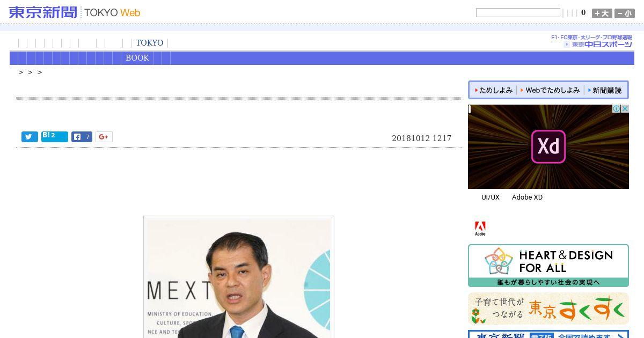This screenshot has width=644, height=338.
Task: Open the UI/UX Adobe XD ad text
Action: pyautogui.click(x=512, y=197)
